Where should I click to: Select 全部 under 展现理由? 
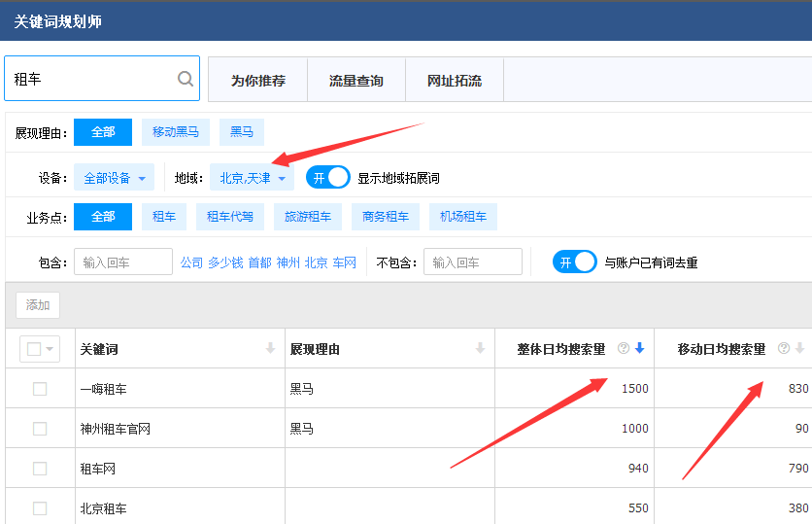tap(103, 132)
